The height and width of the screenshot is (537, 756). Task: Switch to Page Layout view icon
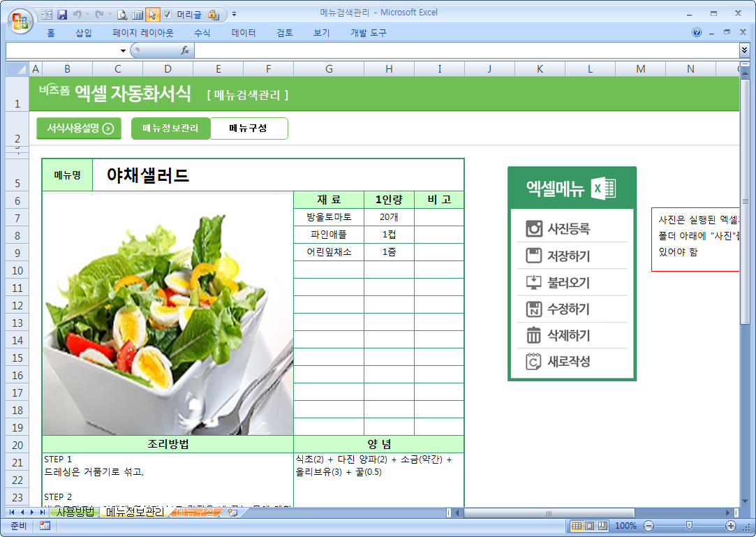tap(589, 525)
